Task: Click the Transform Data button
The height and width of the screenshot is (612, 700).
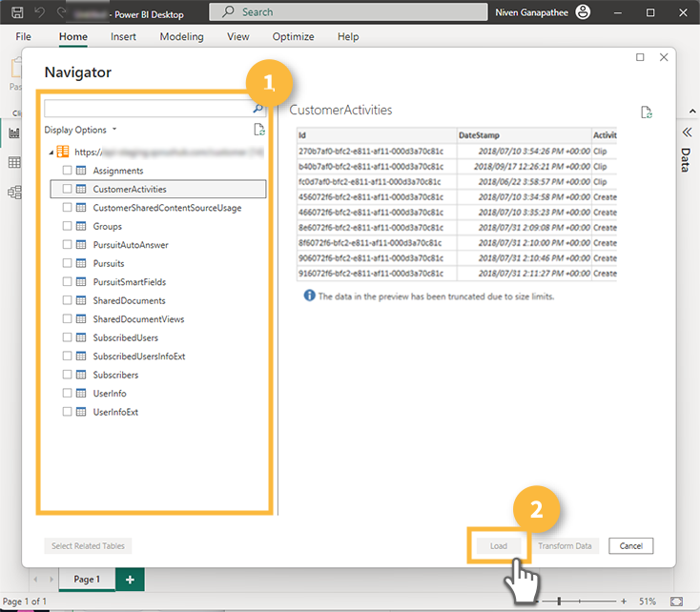Action: (565, 546)
